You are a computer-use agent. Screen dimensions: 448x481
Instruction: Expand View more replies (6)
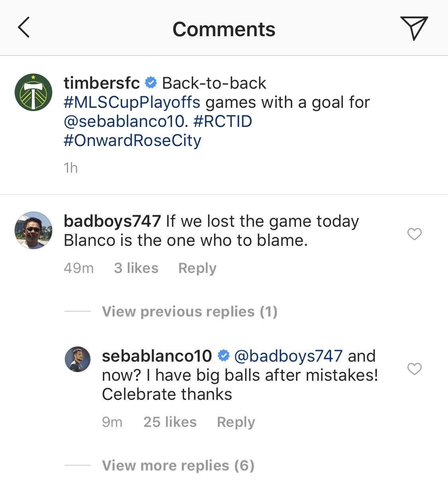click(x=178, y=465)
